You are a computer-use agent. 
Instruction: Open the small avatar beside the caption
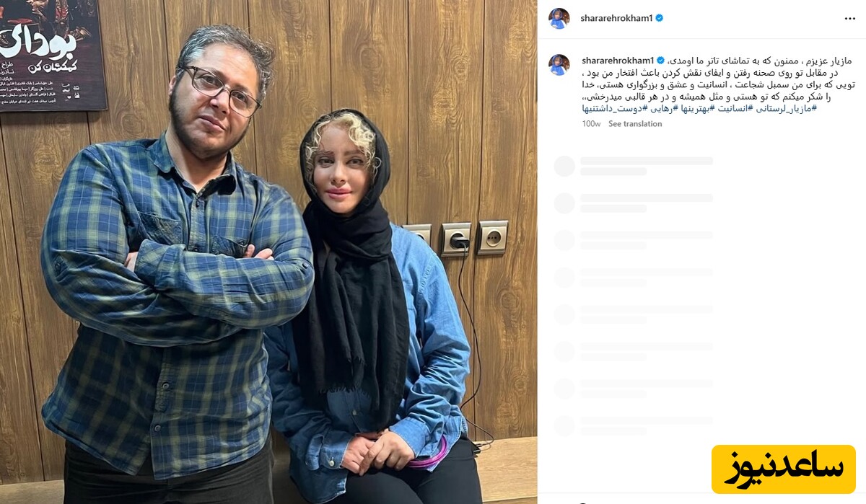click(x=559, y=64)
